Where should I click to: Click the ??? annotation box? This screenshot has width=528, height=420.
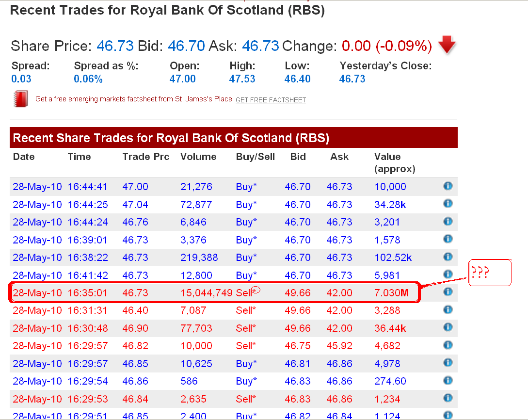[x=489, y=272]
